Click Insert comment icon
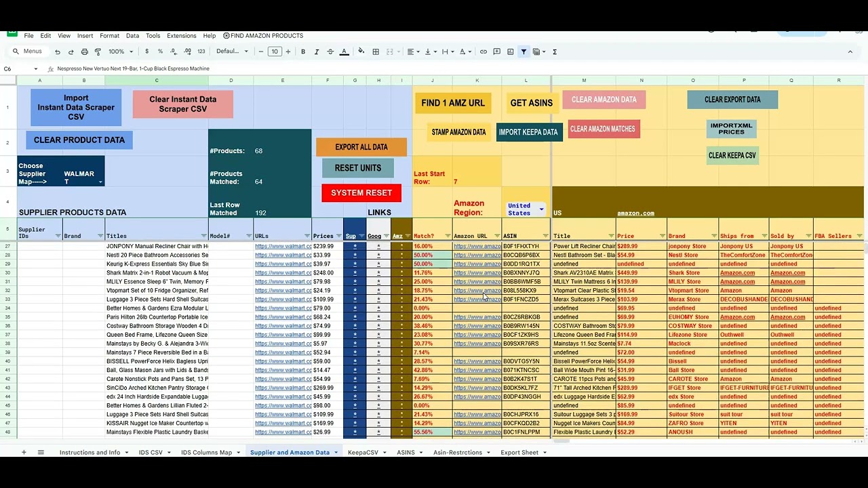This screenshot has height=488, width=868. coord(496,52)
